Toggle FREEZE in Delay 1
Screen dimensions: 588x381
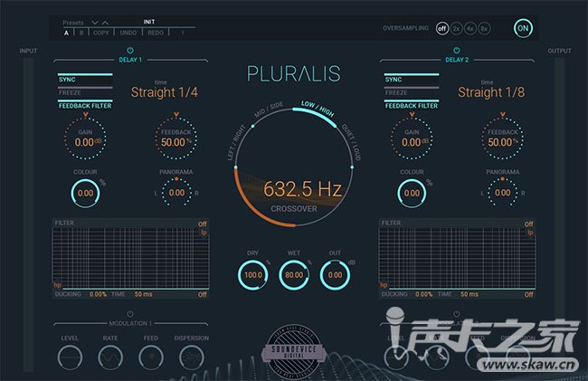pos(85,92)
